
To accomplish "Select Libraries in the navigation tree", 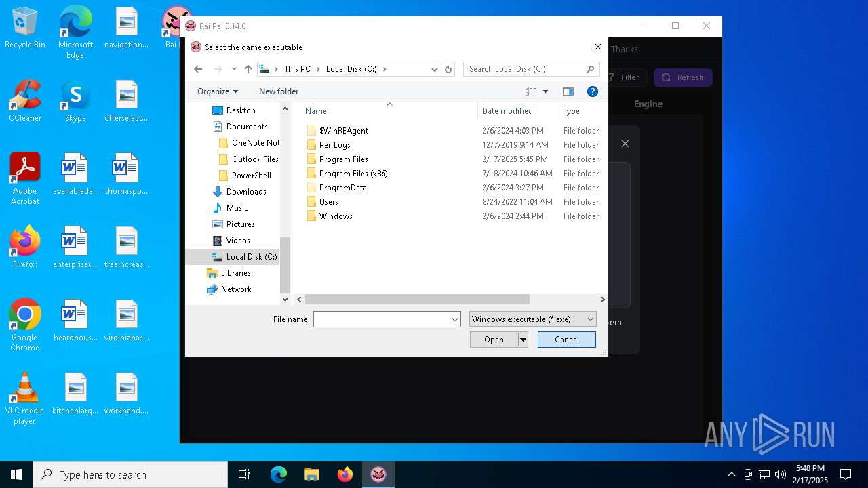I will (229, 273).
